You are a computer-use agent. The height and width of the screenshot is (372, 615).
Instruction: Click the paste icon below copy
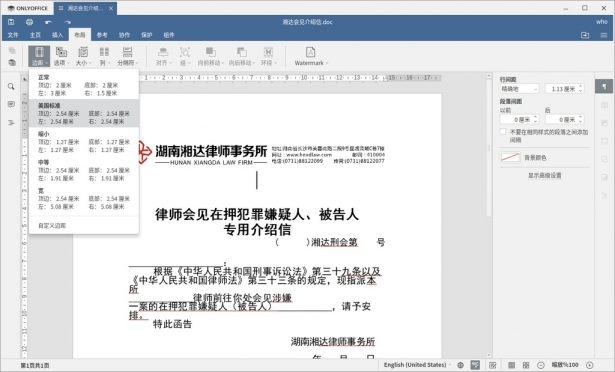pos(12,62)
